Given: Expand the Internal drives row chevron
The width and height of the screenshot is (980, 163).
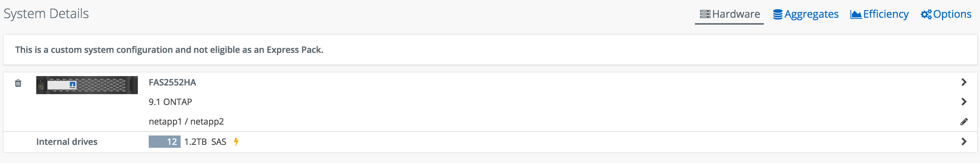Looking at the screenshot, I should point(964,142).
